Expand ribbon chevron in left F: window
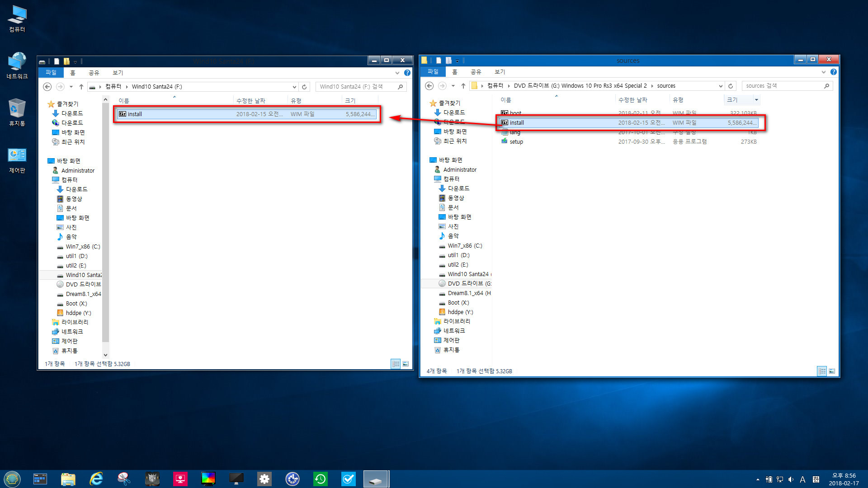Viewport: 868px width, 488px height. pyautogui.click(x=397, y=73)
